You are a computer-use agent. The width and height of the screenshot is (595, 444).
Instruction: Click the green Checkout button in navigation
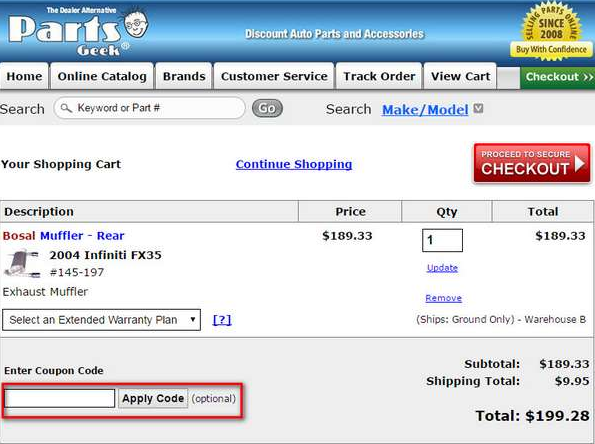click(558, 77)
